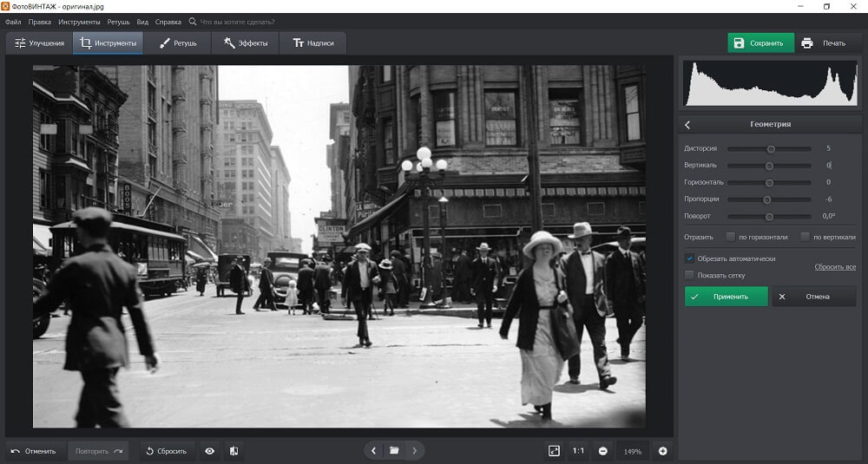Go back using the arrow beside Геометрия

click(x=687, y=125)
